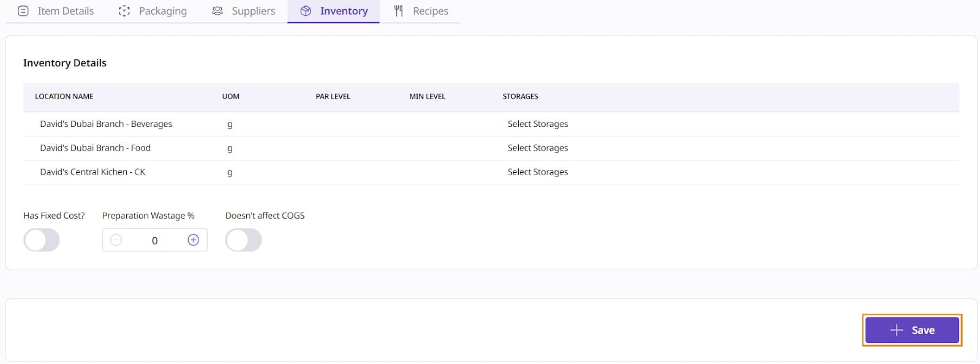Click the Recipes fork-knife icon
Screen dimensions: 980x364
pyautogui.click(x=399, y=11)
